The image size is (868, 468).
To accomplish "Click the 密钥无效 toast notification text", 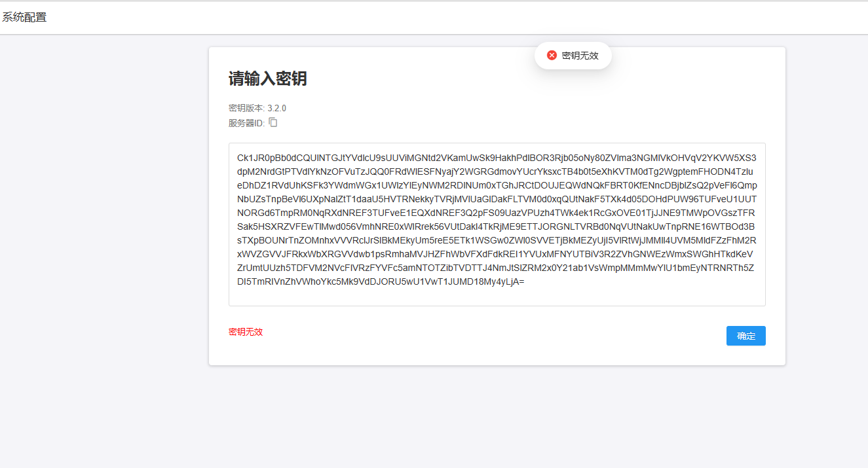I will 580,56.
